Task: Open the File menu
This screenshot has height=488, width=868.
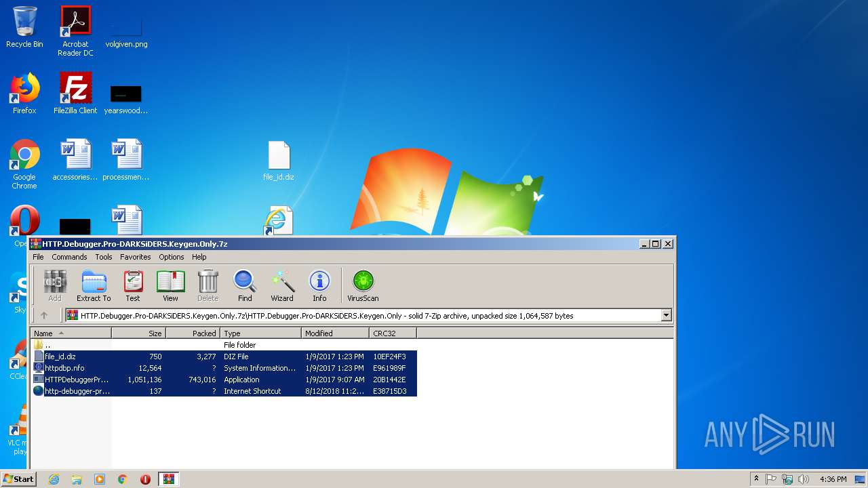Action: point(38,257)
